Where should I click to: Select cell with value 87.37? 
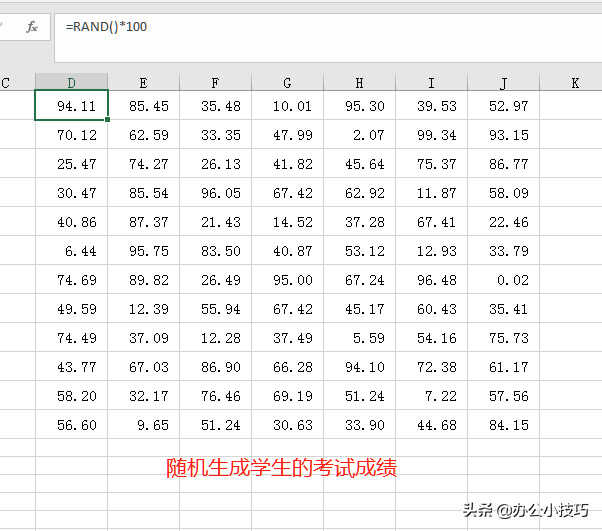pos(143,221)
